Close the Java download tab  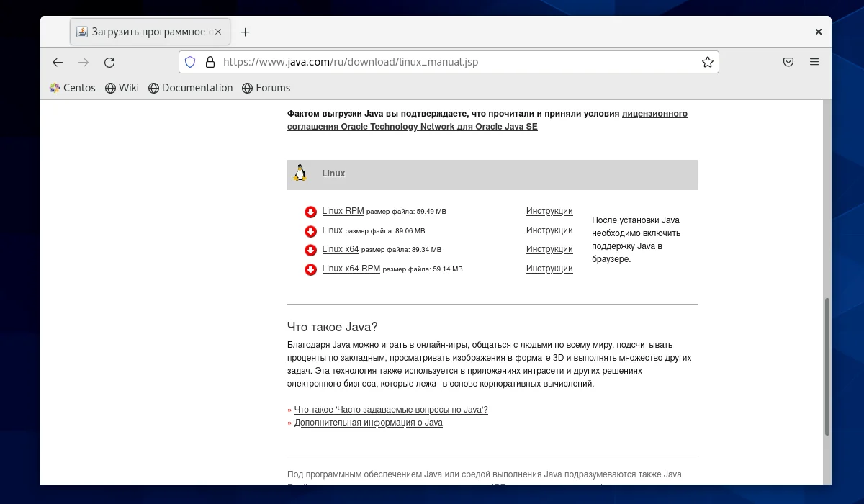tap(218, 32)
